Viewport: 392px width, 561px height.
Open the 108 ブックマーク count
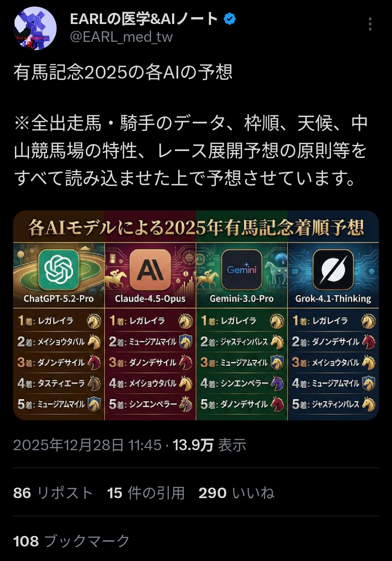(72, 541)
